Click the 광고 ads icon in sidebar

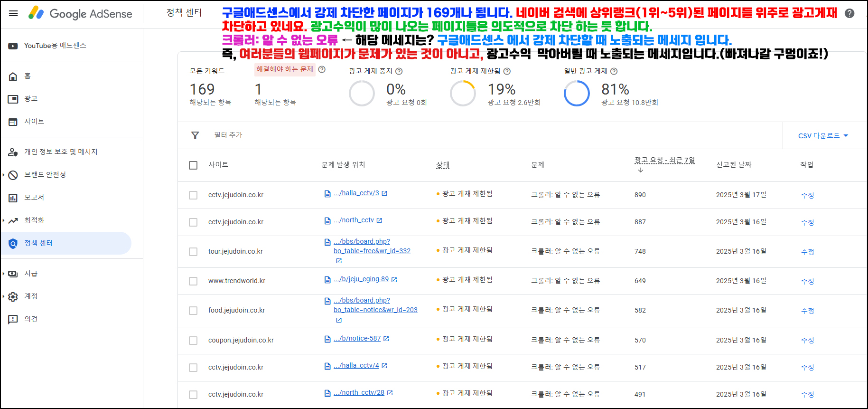point(13,99)
